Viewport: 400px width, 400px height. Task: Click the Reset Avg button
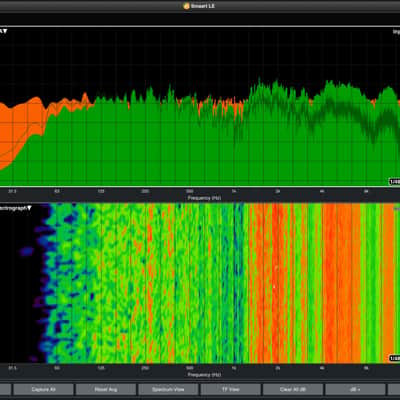(106, 389)
